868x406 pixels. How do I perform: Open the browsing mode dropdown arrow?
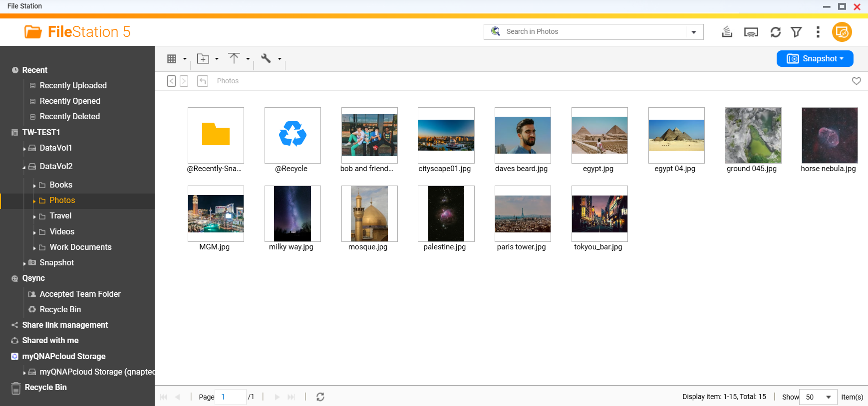185,59
